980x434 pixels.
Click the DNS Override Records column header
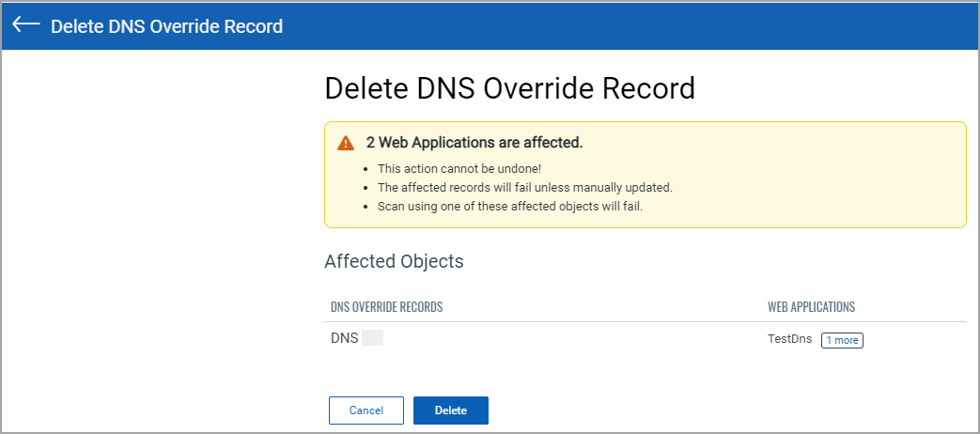386,307
